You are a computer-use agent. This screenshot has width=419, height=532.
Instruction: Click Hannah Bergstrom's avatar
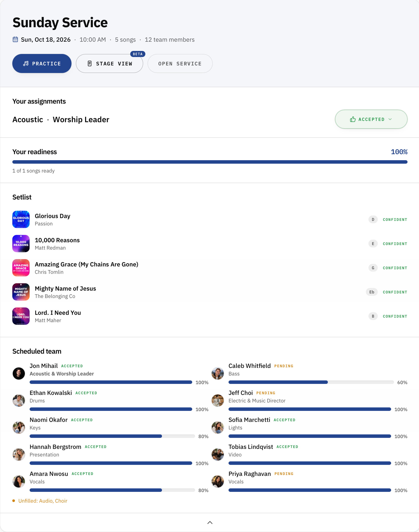19,454
